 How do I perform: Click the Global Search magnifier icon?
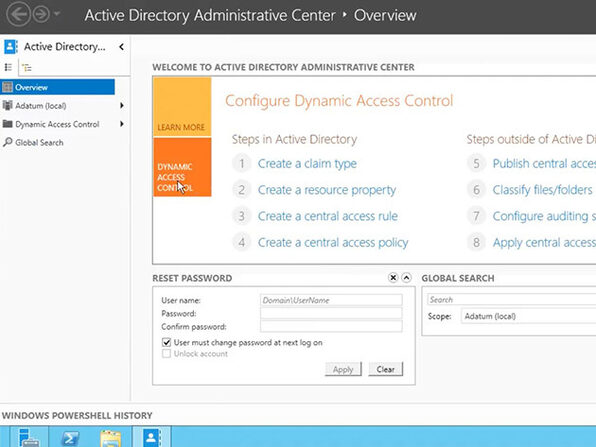click(7, 143)
